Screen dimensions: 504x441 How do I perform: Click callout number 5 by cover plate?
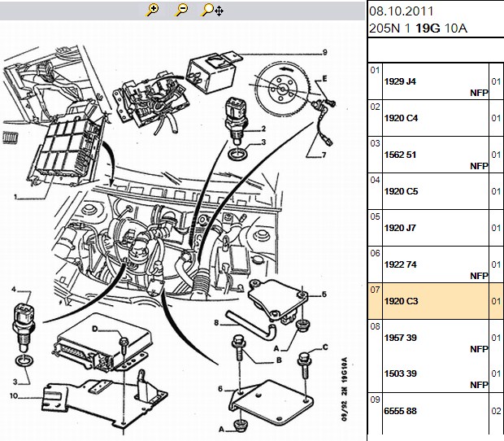[x=324, y=294]
